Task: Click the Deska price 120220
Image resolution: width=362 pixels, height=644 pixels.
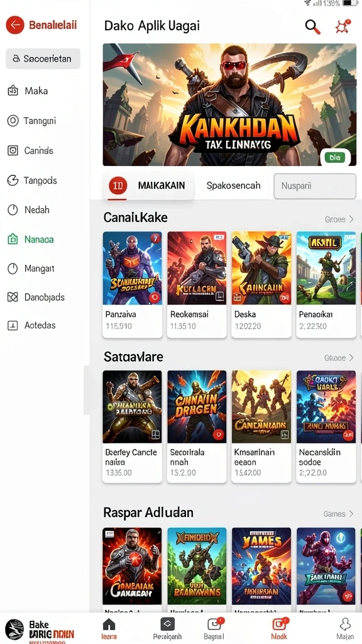Action: point(248,326)
